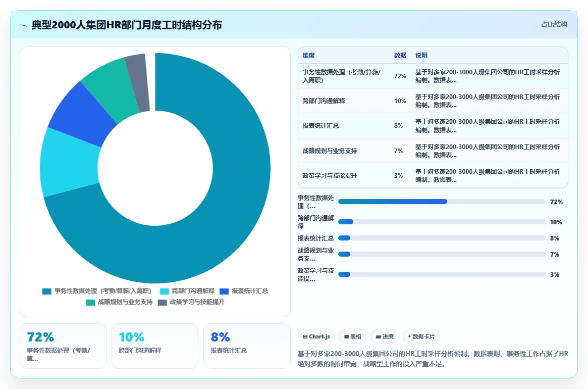588x389 pixels.
Task: Open the 8% 报表统计汇总 data card
Action: click(x=247, y=346)
